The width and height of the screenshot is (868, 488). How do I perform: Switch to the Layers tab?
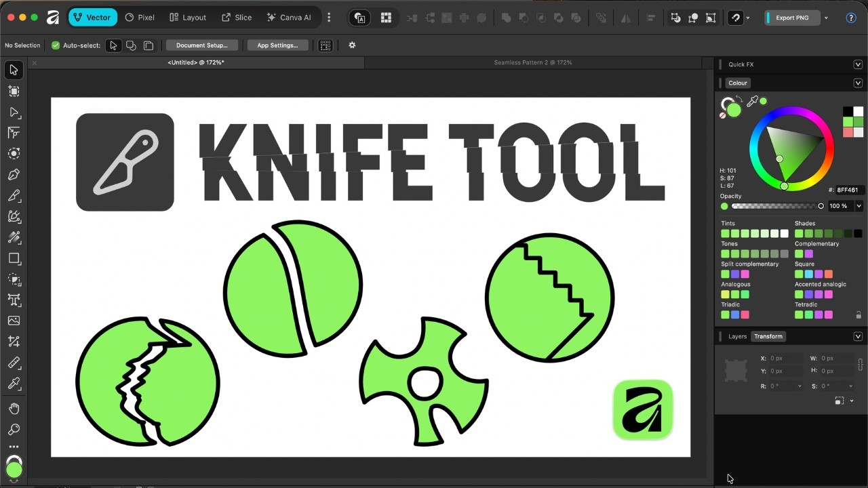pyautogui.click(x=737, y=336)
